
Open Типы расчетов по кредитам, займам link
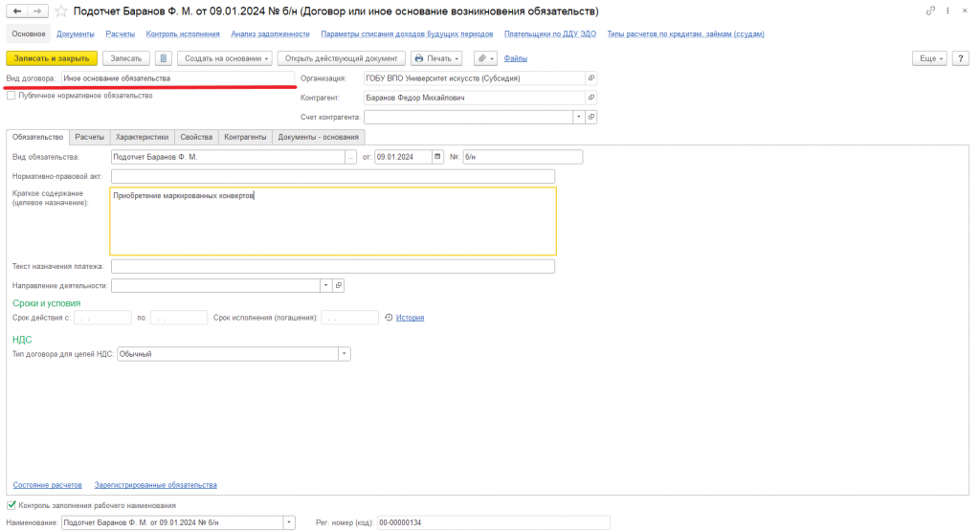[685, 33]
